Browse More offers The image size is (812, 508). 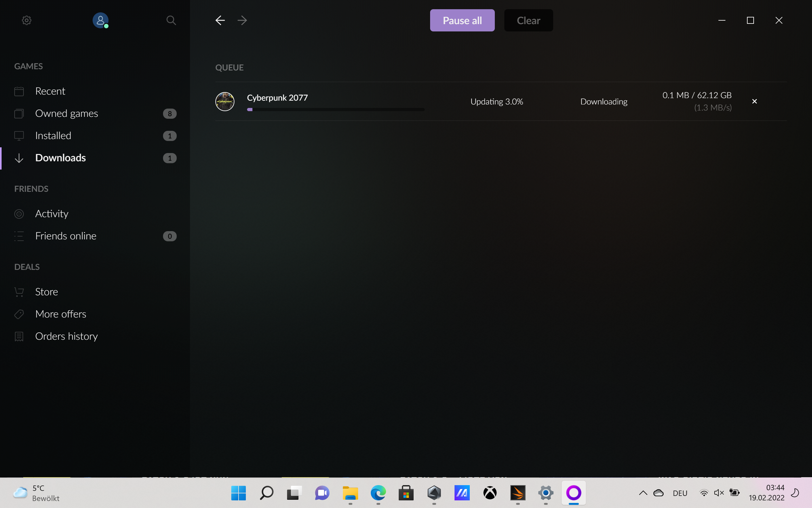coord(95,314)
